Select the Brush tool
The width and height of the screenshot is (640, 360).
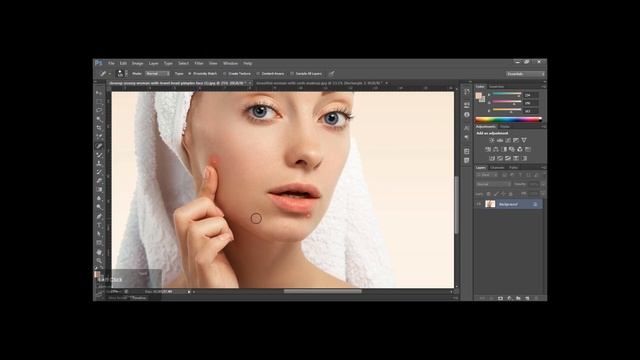tap(99, 155)
